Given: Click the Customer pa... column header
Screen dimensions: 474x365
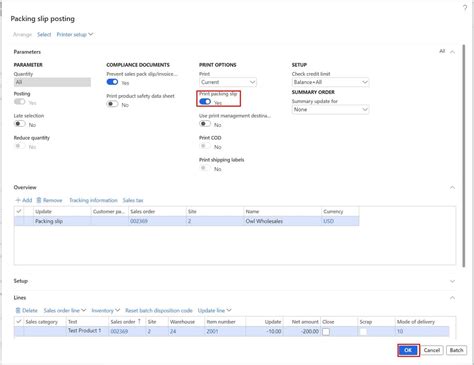Looking at the screenshot, I should coord(109,212).
